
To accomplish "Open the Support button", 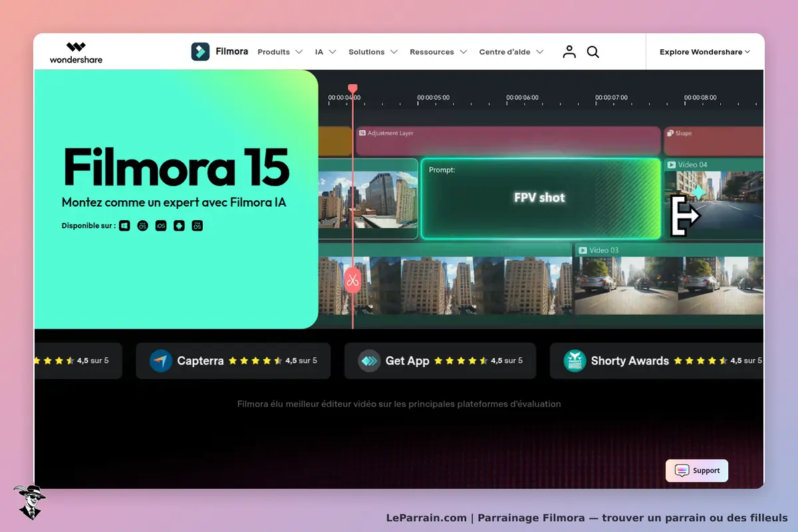I will point(697,470).
